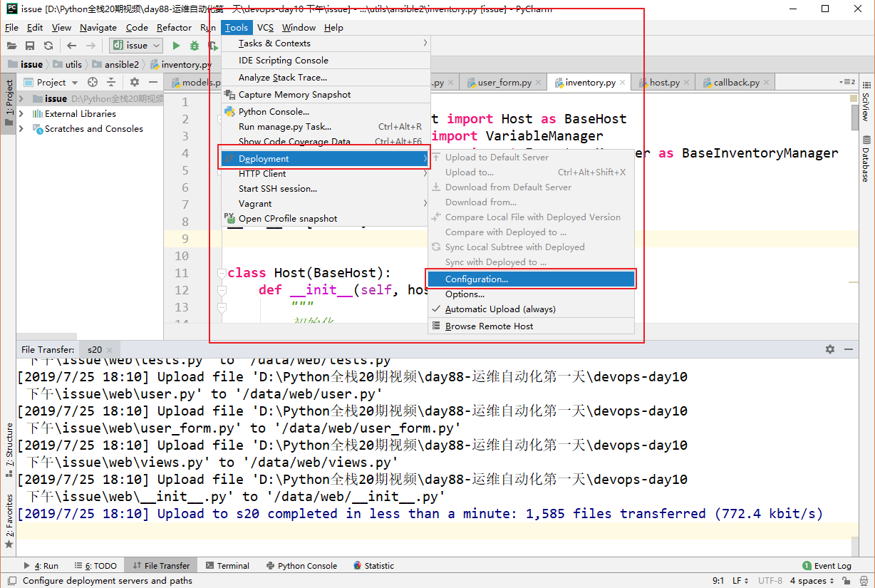Navigate forward with the right arrow icon
The height and width of the screenshot is (588, 875).
pyautogui.click(x=90, y=46)
